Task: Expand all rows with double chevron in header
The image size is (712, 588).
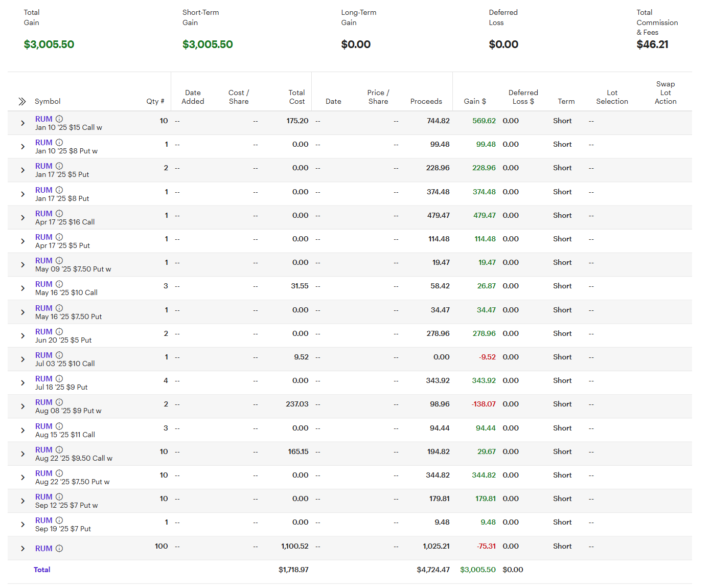Action: point(22,102)
